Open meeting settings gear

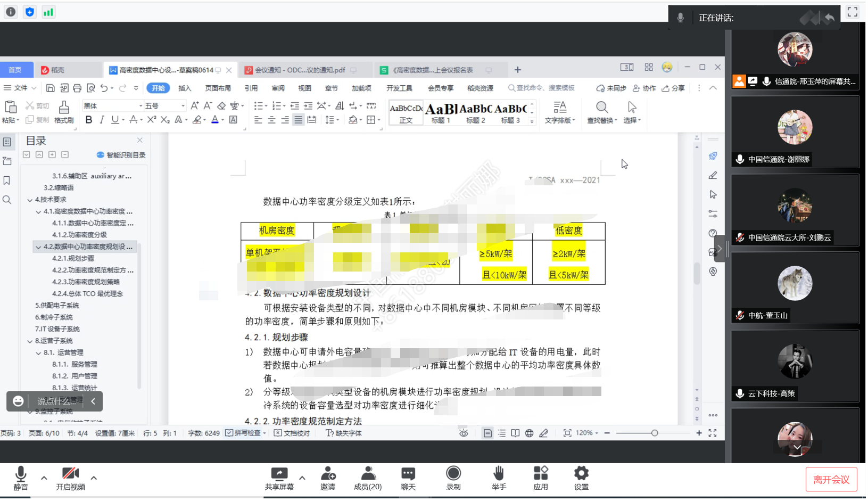click(x=581, y=473)
